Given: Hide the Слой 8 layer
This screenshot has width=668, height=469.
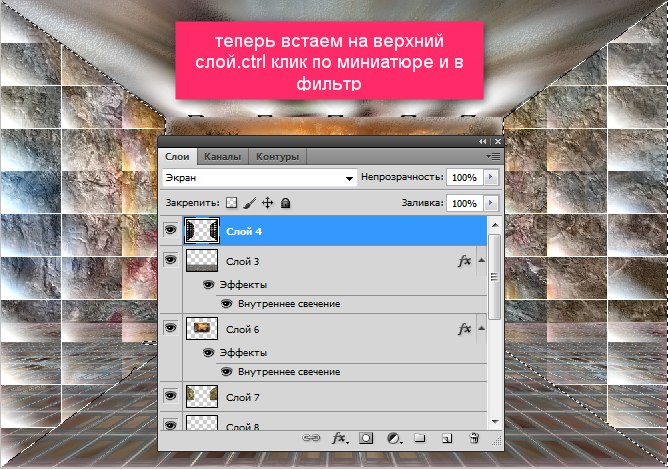Looking at the screenshot, I should point(171,425).
